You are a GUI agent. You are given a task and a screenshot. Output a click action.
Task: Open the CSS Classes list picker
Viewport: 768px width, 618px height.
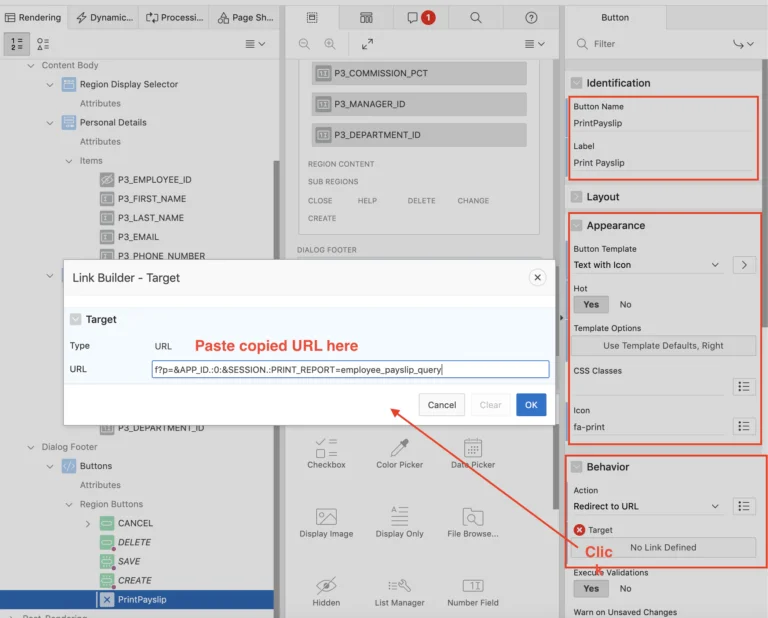[744, 387]
